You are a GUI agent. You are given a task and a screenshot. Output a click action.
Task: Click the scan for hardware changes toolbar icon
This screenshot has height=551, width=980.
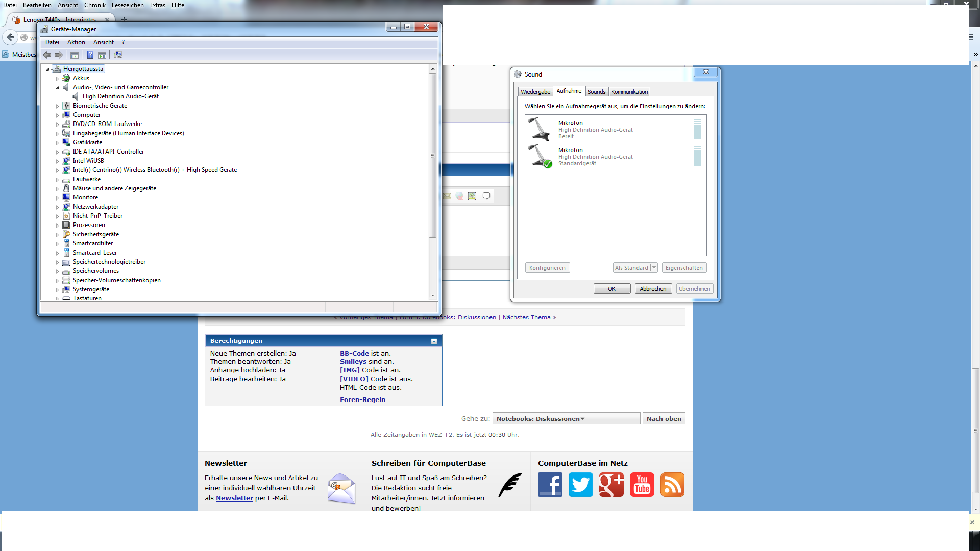coord(118,55)
